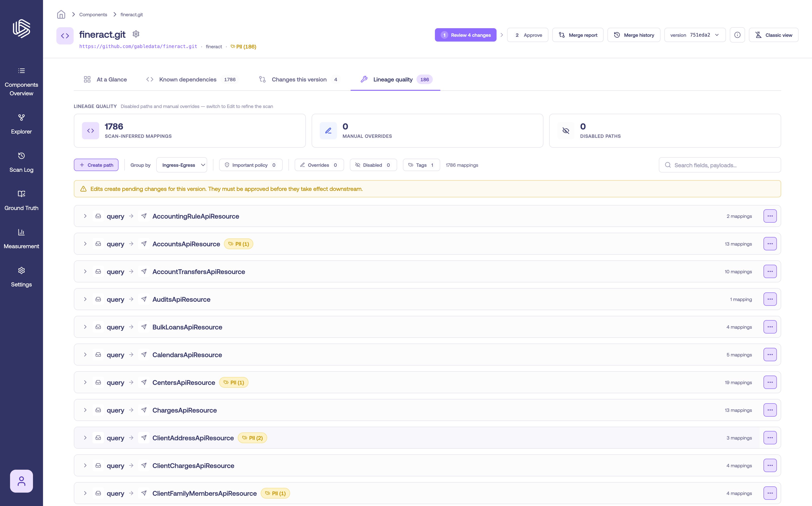Open more options for BulkLoansApiResource row

click(770, 327)
